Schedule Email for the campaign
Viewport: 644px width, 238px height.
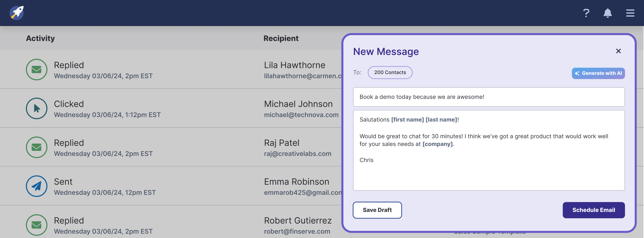pyautogui.click(x=594, y=210)
